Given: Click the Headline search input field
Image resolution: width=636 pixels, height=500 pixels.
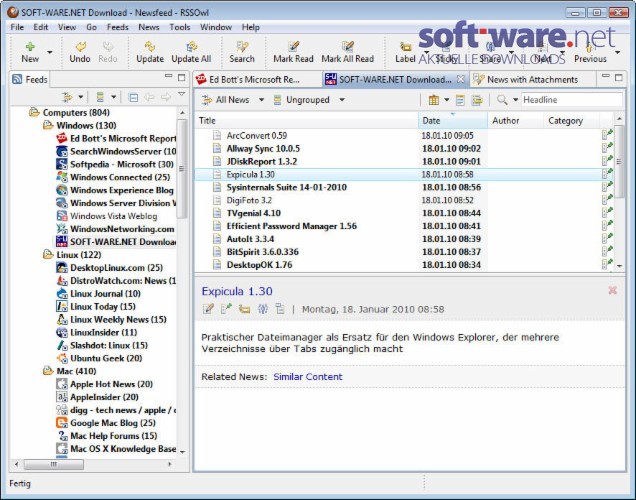Looking at the screenshot, I should [x=572, y=100].
